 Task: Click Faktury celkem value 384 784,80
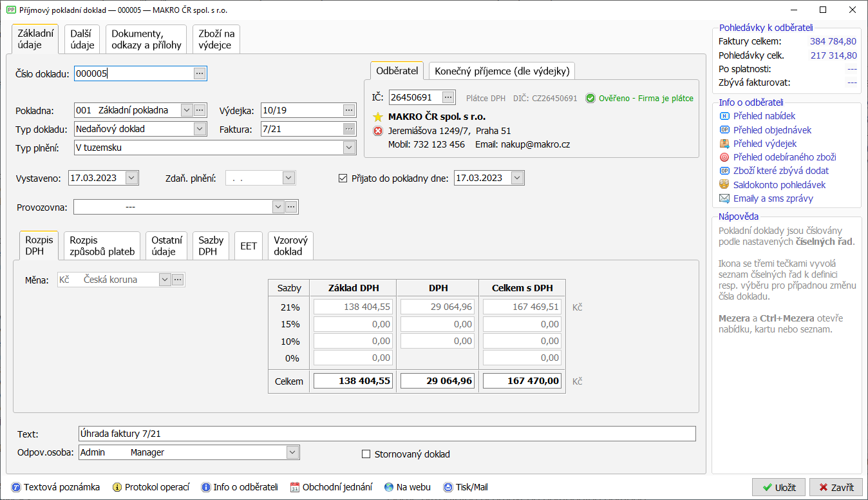click(x=833, y=41)
